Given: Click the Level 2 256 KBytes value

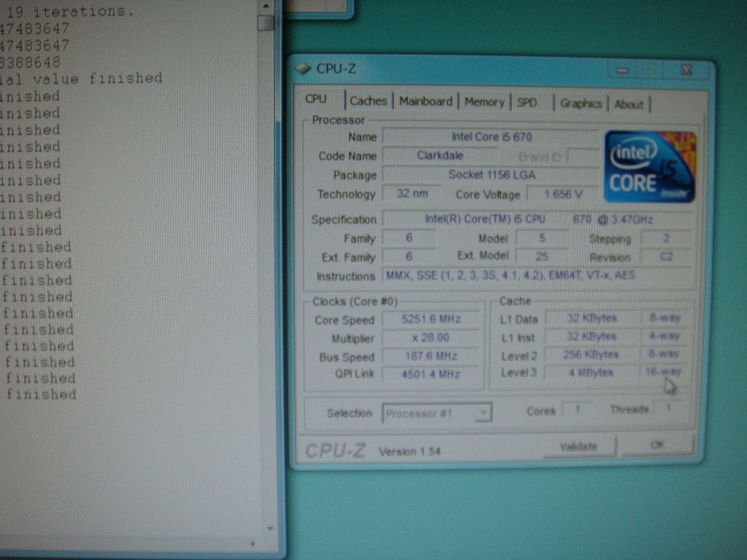Looking at the screenshot, I should tap(591, 355).
